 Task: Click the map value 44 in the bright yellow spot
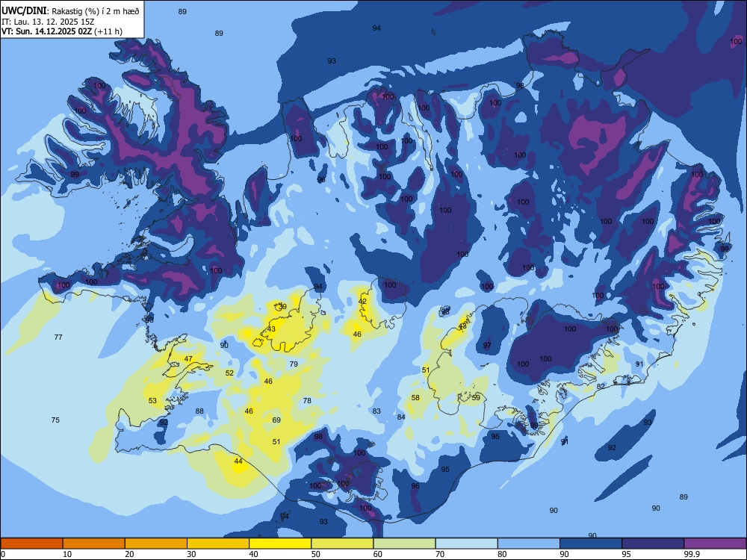(238, 461)
